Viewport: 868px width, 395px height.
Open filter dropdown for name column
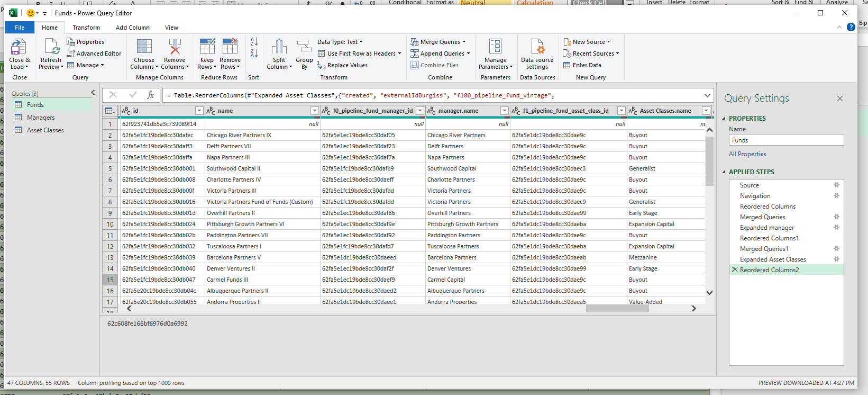click(314, 111)
